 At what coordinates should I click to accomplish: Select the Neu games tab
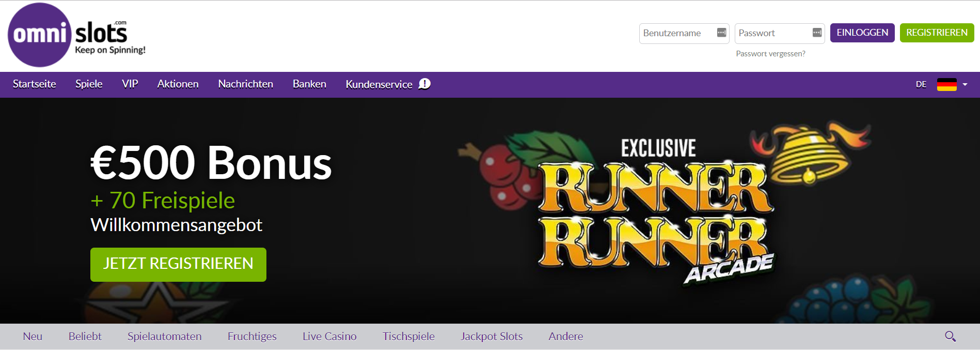tap(33, 337)
